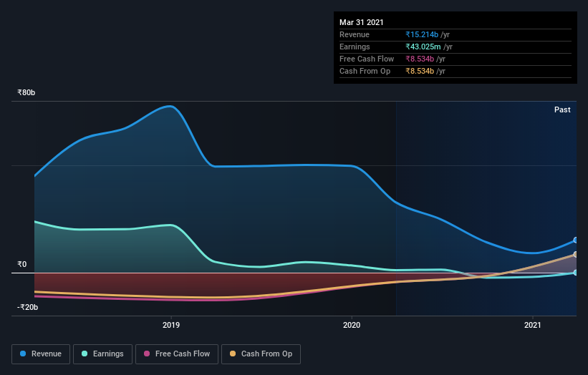The height and width of the screenshot is (375, 588).
Task: Click the orange Cash From Op legend dot
Action: coord(233,354)
